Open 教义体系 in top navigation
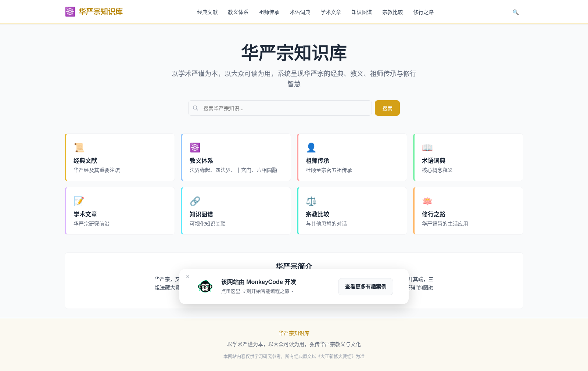 tap(238, 12)
